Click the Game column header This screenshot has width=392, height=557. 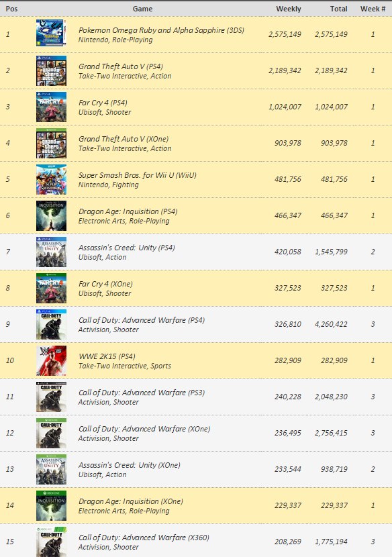tap(142, 9)
